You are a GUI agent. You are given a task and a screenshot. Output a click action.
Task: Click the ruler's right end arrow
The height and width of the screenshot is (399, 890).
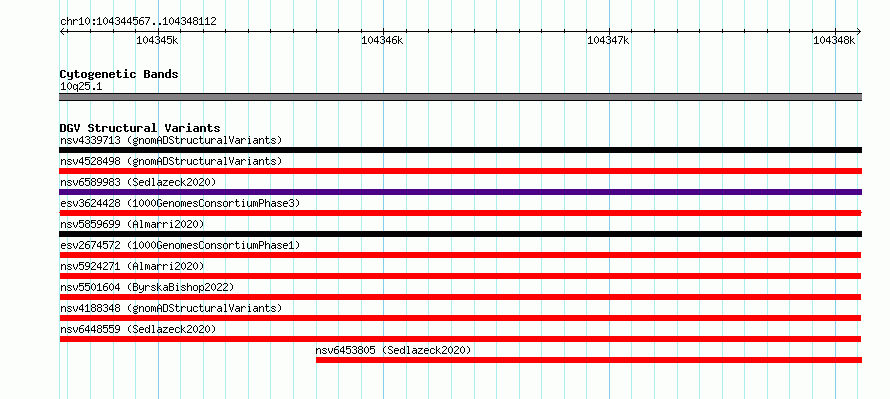859,31
